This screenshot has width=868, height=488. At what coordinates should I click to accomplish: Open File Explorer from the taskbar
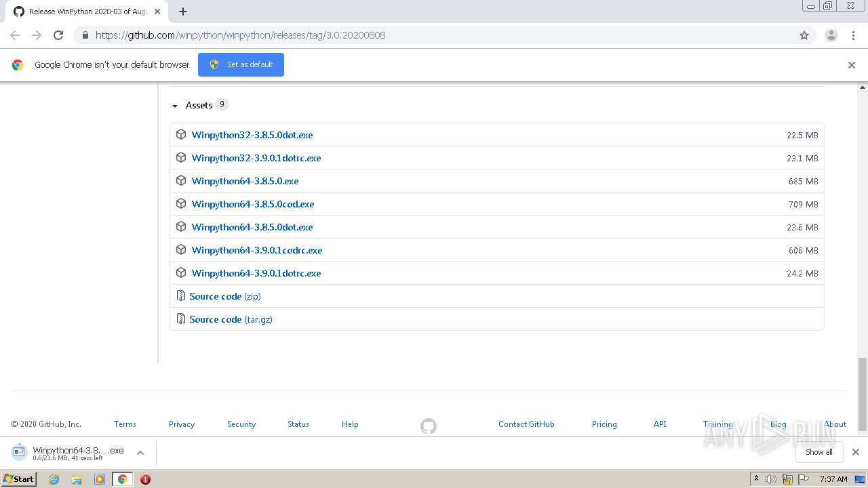77,479
